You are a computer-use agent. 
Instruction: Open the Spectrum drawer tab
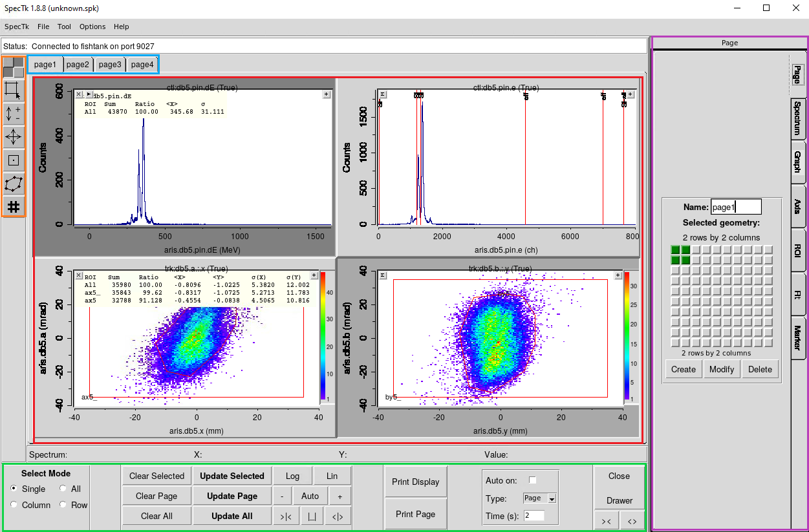point(798,118)
